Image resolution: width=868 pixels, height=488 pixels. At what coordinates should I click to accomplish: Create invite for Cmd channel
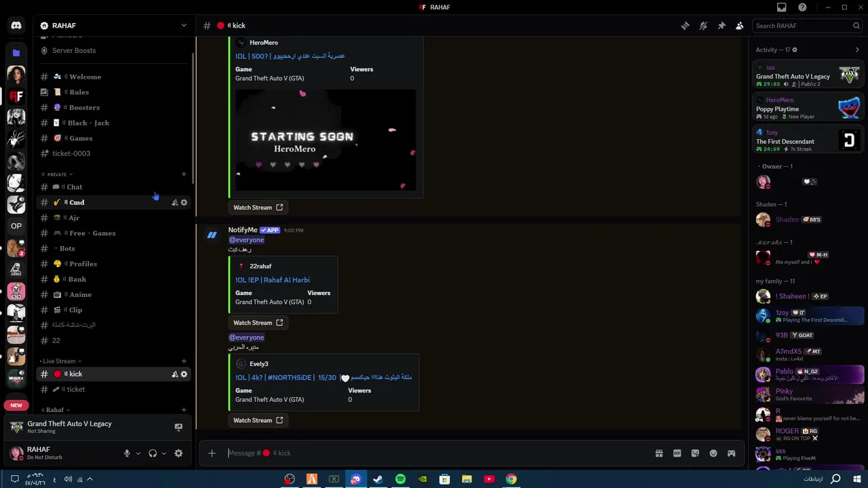pyautogui.click(x=175, y=203)
